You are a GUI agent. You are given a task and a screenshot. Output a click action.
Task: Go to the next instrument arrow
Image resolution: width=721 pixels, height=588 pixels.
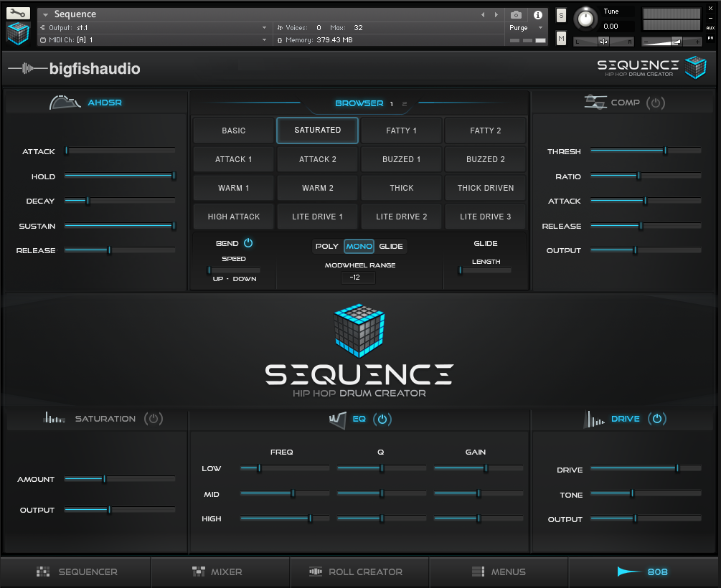(496, 15)
